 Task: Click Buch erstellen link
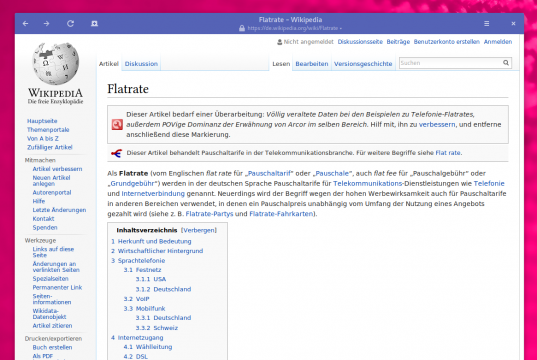pyautogui.click(x=52, y=347)
